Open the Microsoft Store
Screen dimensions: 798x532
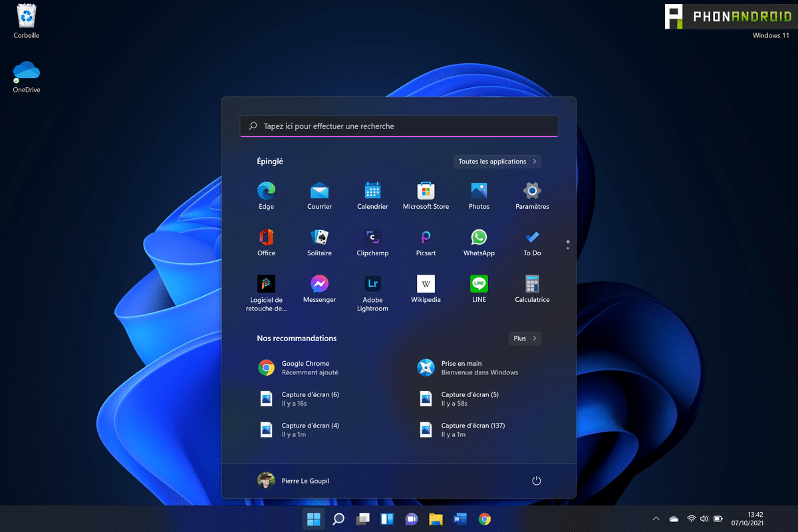coord(426,195)
